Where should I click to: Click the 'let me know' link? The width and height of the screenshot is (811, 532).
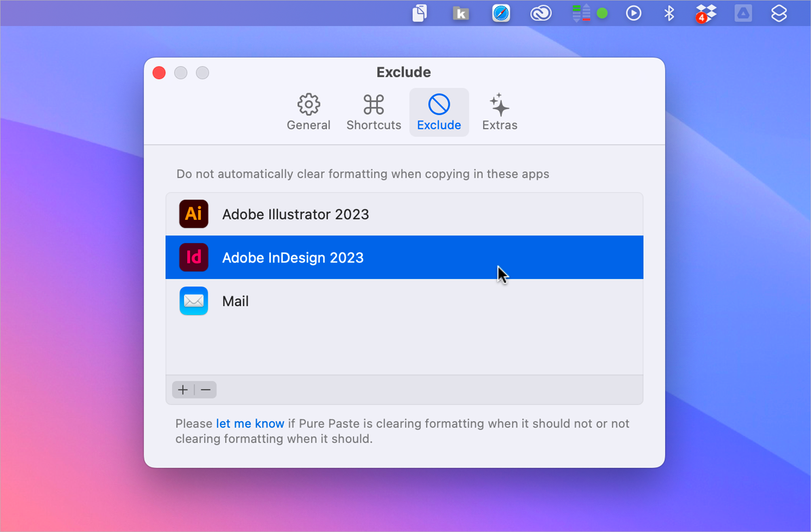click(250, 423)
